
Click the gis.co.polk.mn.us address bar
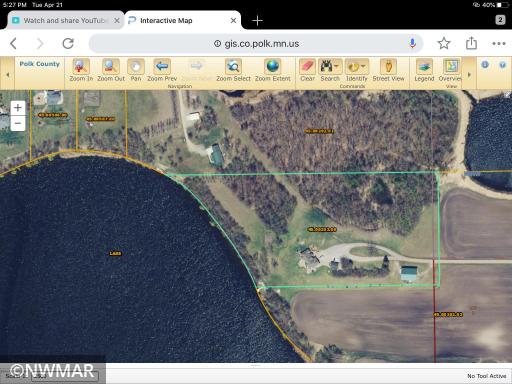click(256, 44)
